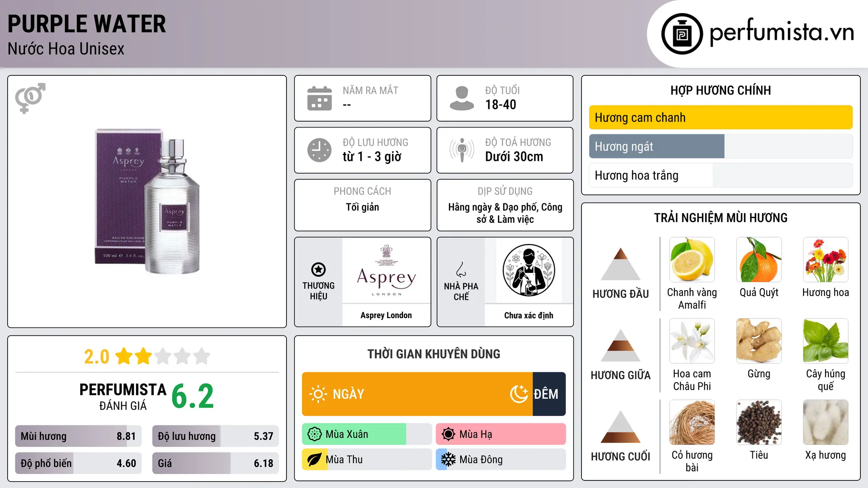
Task: Click the Asprey London brand name
Action: pyautogui.click(x=386, y=315)
